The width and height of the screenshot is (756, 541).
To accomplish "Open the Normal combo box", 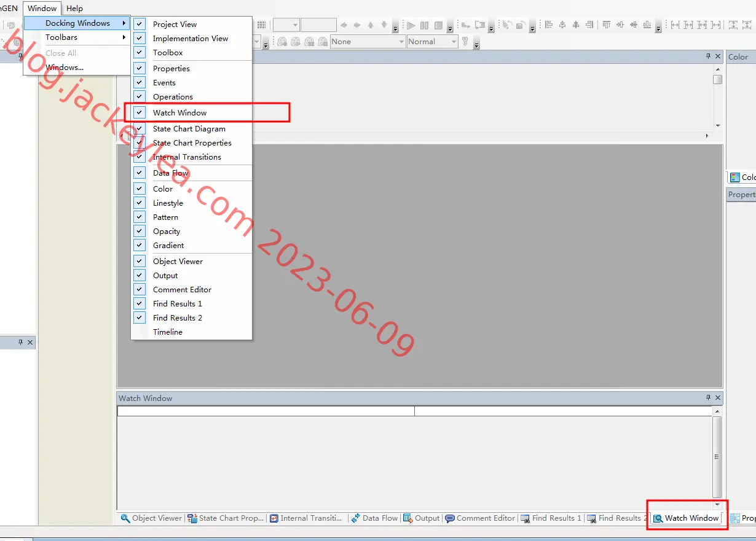I will point(432,42).
